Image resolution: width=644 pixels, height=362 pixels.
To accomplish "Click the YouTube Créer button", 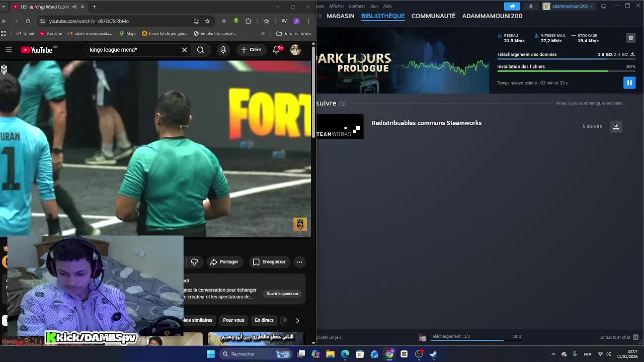I will coord(251,50).
